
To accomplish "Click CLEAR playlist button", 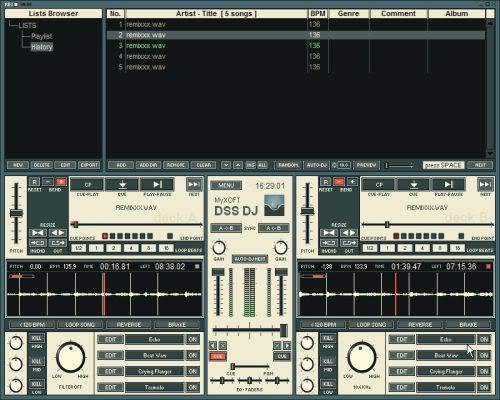I will coord(203,165).
